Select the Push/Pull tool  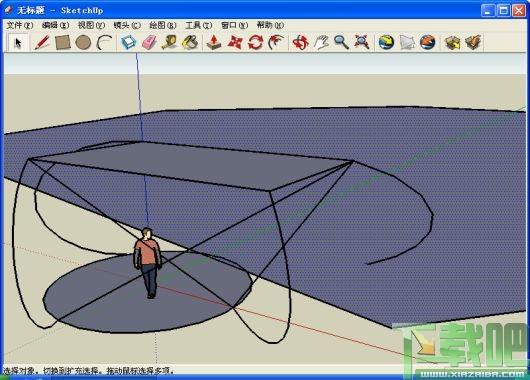point(214,43)
